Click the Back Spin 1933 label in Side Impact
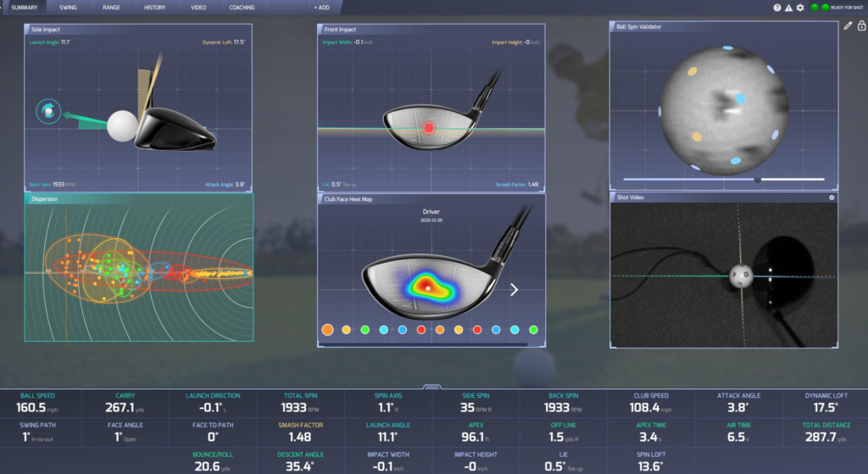Image resolution: width=868 pixels, height=474 pixels. (52, 184)
